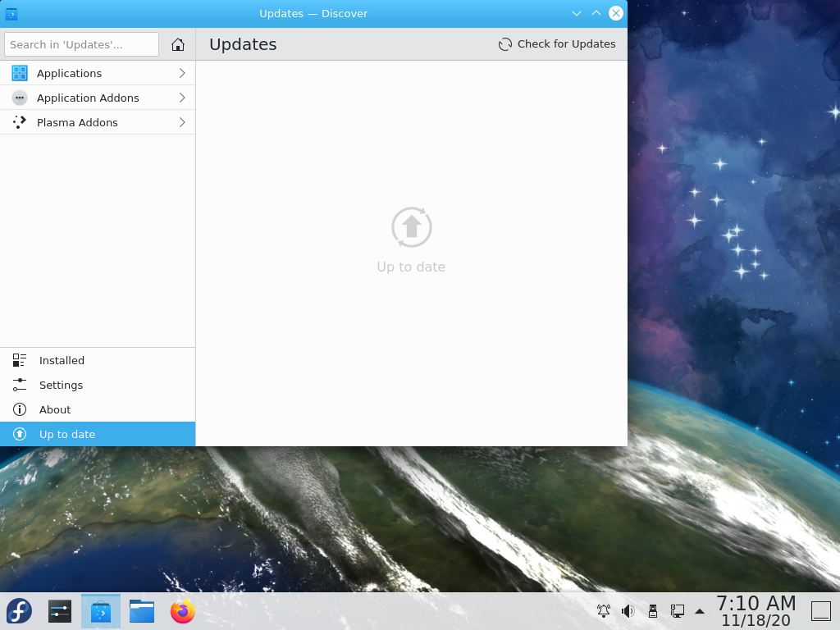The width and height of the screenshot is (840, 630).
Task: Select the Application Addons category label
Action: (88, 98)
